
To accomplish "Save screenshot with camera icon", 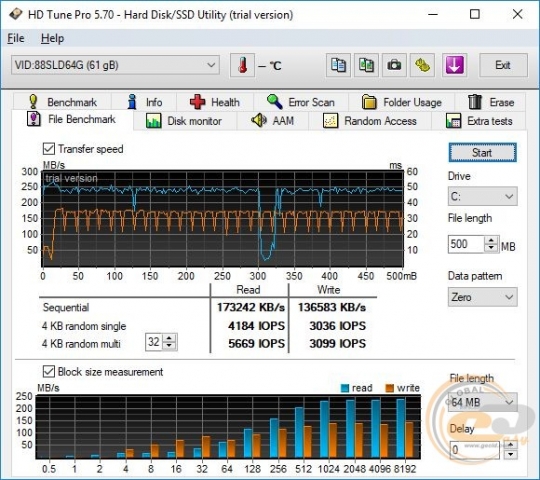I will (394, 65).
